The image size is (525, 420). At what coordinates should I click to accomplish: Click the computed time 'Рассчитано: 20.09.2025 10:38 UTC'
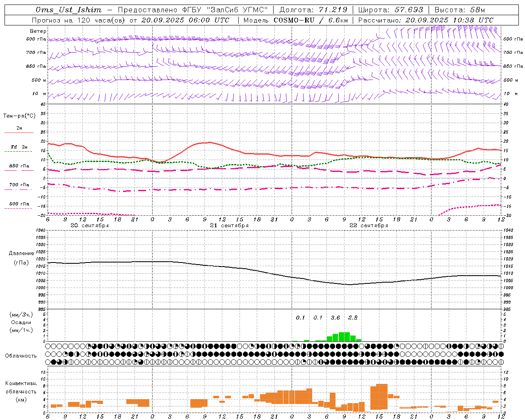426,20
